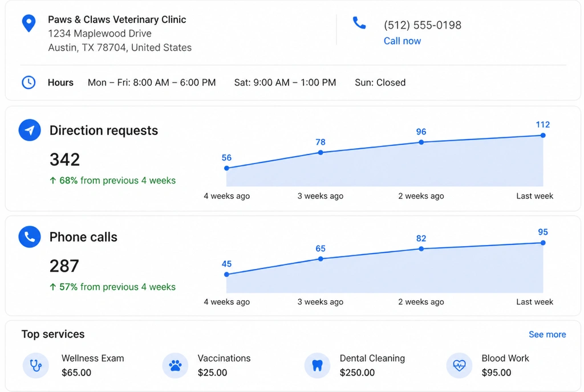Click the 45 data point on calls chart
The image size is (584, 392).
pyautogui.click(x=226, y=275)
